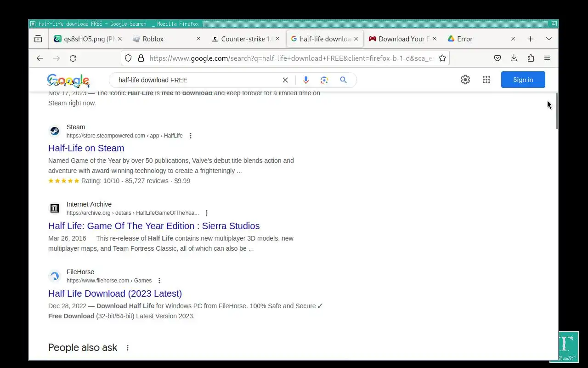
Task: Open Half Life Game Of The Year Edition link
Action: click(154, 226)
